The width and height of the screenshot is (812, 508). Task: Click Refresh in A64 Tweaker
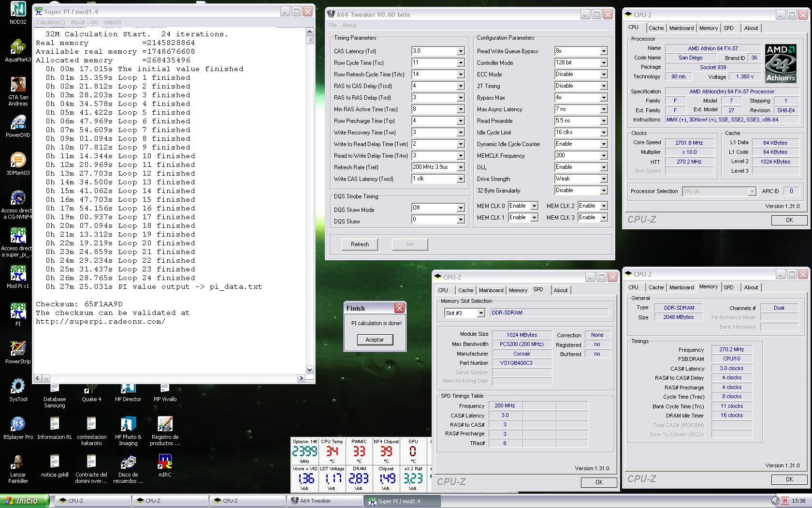(x=360, y=244)
